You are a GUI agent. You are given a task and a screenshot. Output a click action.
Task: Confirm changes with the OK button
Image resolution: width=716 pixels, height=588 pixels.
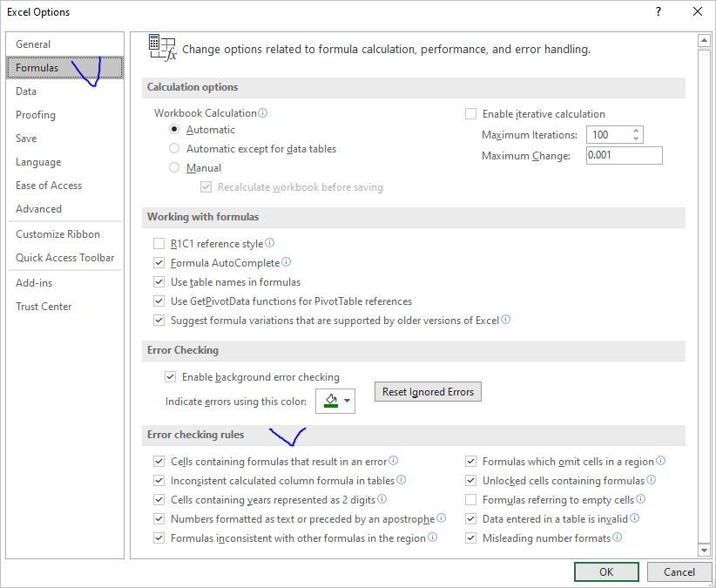[606, 572]
